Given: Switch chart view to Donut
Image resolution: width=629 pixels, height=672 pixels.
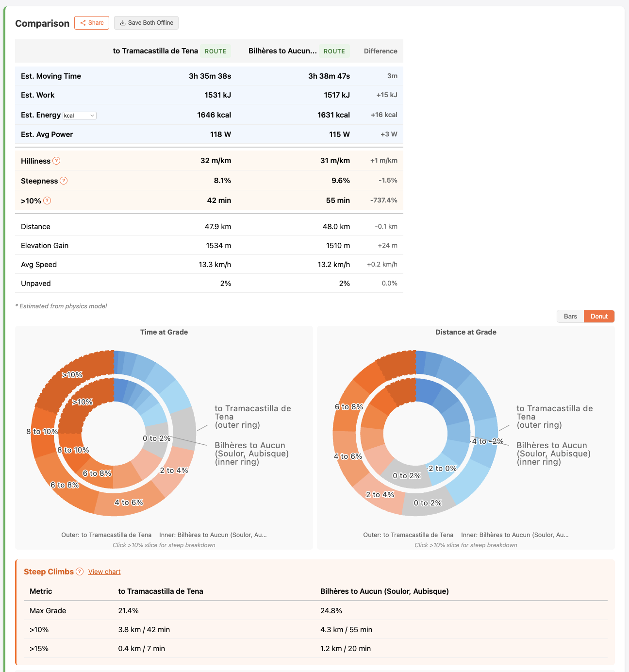Looking at the screenshot, I should [x=599, y=316].
